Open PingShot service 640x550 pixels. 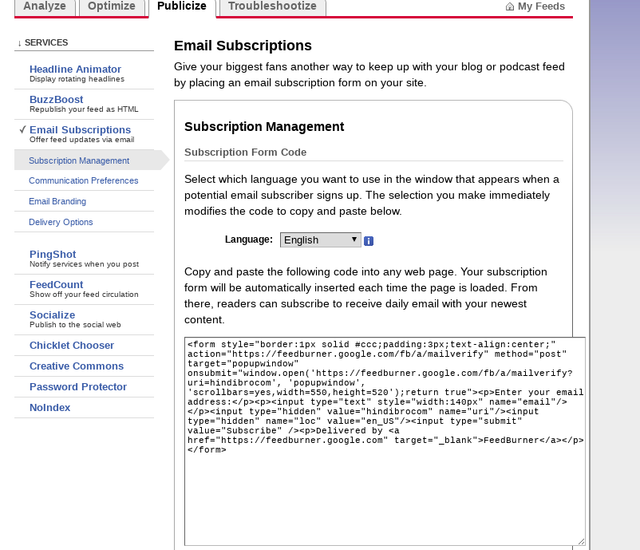pos(53,254)
